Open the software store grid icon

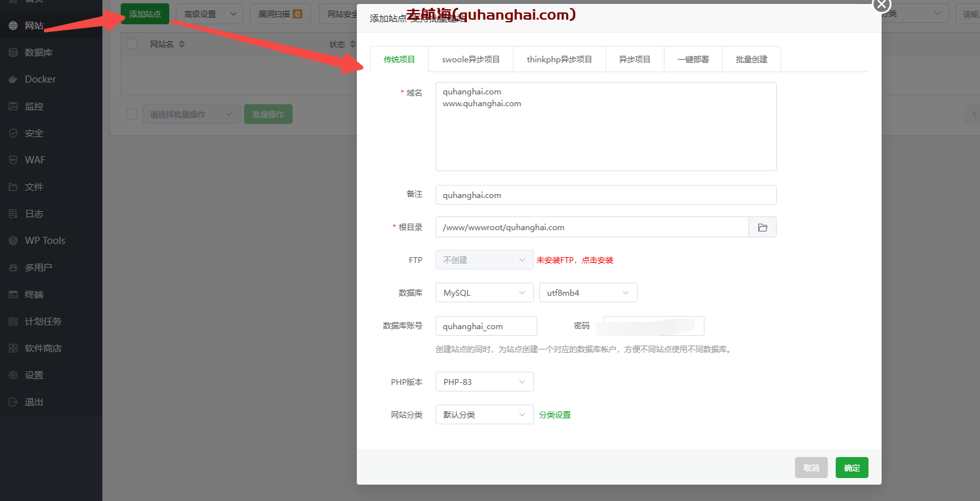[13, 348]
